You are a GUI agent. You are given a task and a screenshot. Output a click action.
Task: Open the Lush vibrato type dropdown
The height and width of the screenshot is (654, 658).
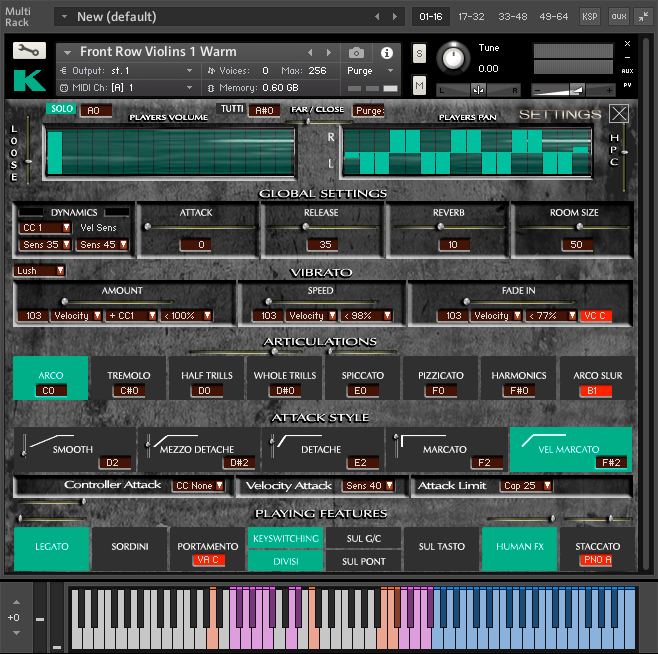[39, 271]
